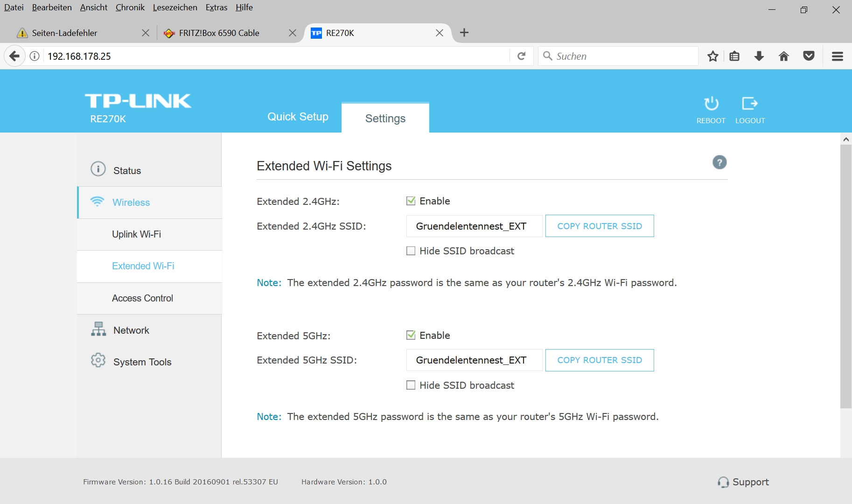
Task: Click the Reboot power icon
Action: [711, 103]
